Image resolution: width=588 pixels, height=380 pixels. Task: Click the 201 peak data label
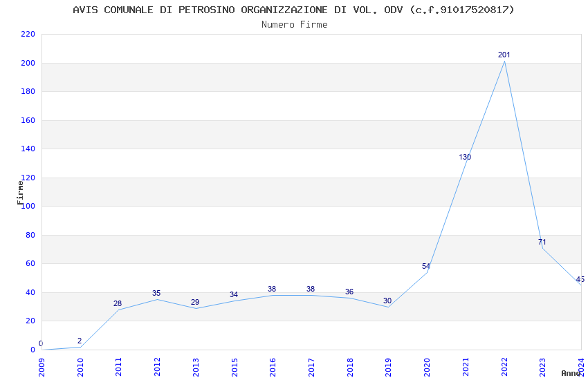[x=504, y=55]
